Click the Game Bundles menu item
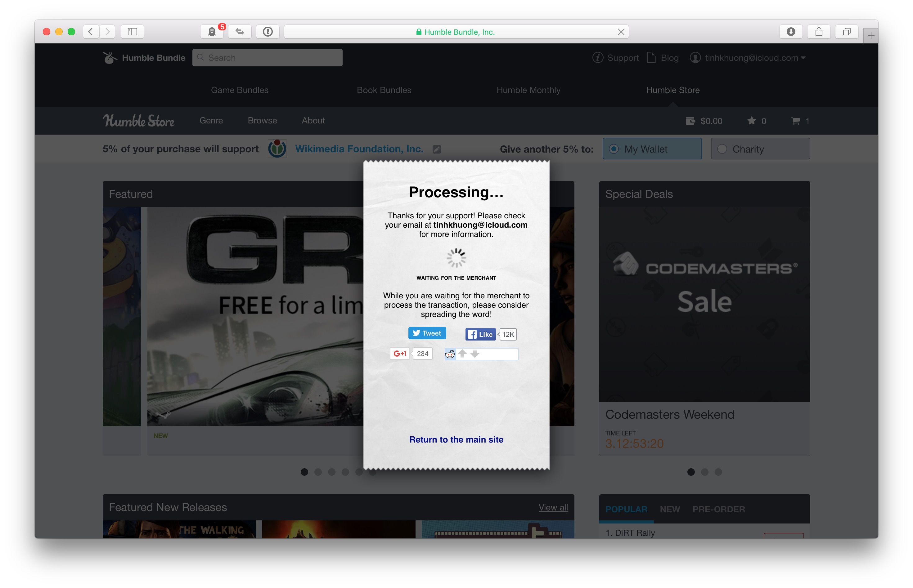 click(x=239, y=90)
